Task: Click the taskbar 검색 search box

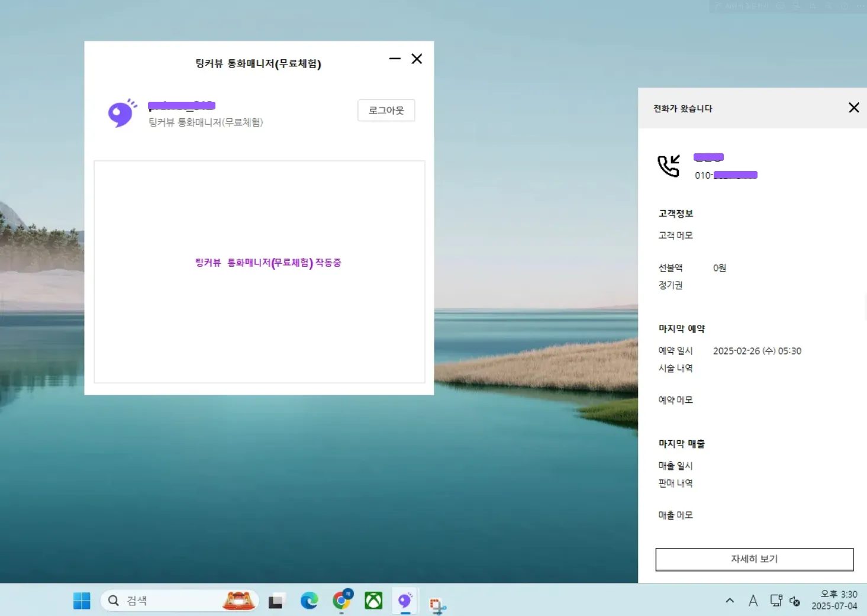Action: [x=179, y=601]
